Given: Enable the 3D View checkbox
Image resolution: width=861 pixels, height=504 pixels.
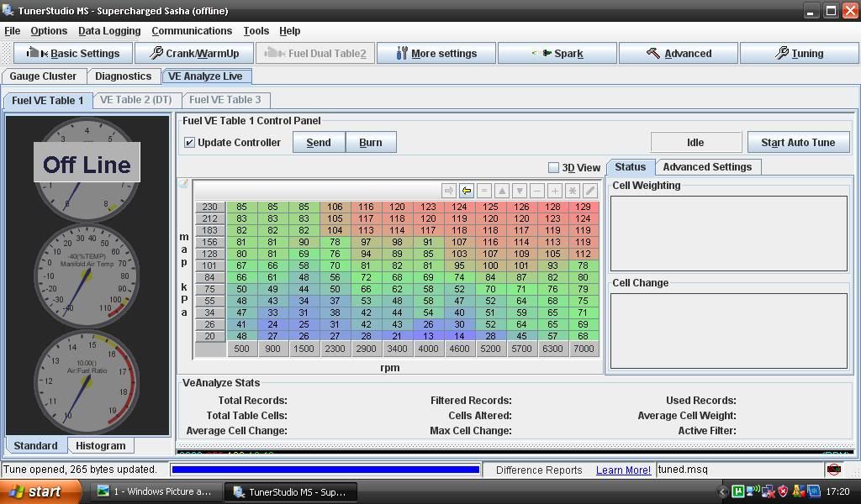Looking at the screenshot, I should (553, 167).
